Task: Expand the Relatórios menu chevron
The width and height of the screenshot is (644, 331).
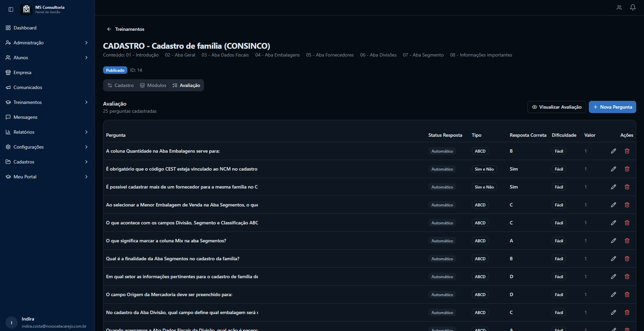Action: coord(86,132)
